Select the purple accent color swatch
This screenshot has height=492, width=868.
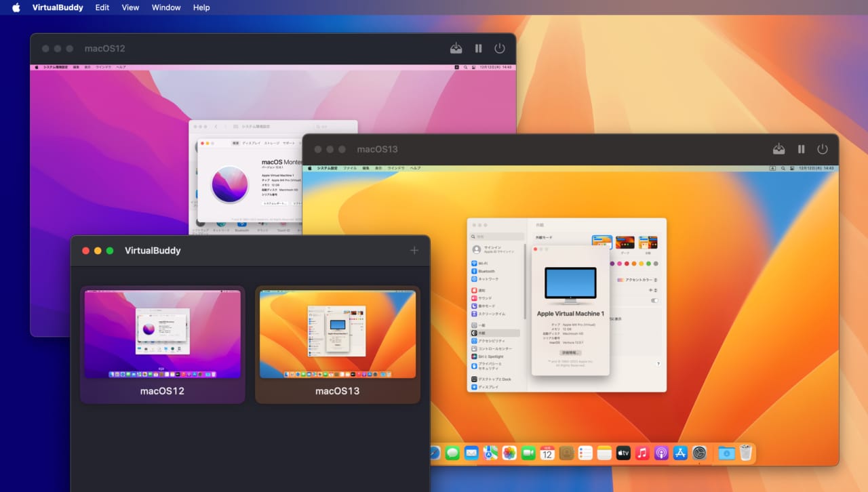pyautogui.click(x=612, y=264)
